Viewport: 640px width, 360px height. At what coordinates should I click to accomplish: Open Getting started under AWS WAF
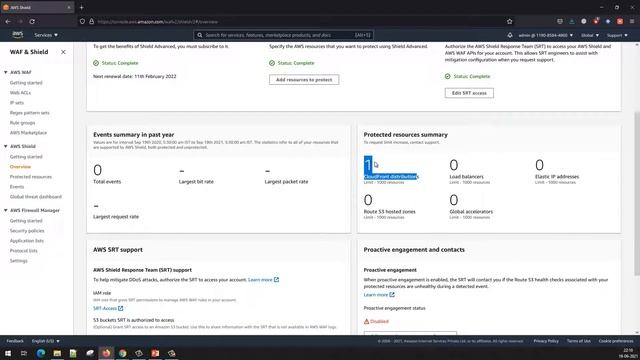26,83
